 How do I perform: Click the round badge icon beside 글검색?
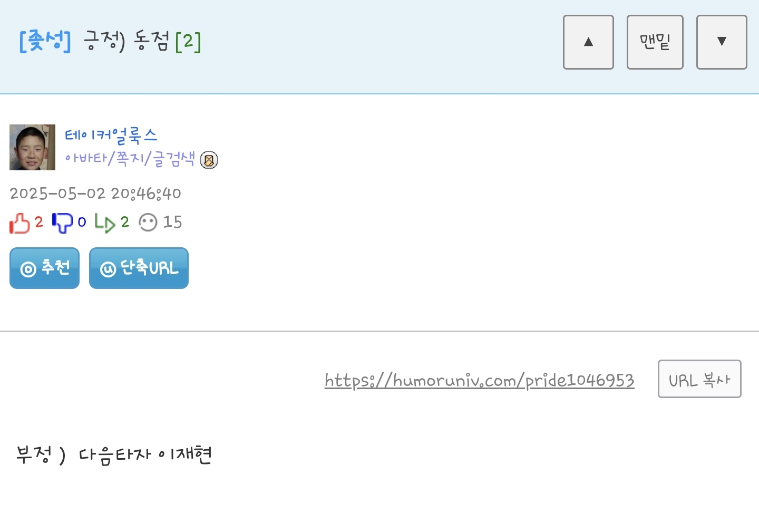(209, 160)
